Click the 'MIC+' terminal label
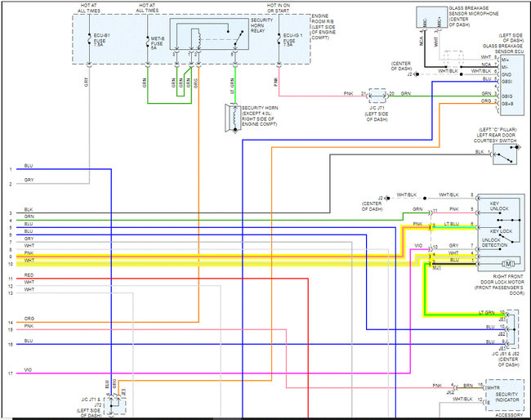This screenshot has height=420, width=531. 440,22
